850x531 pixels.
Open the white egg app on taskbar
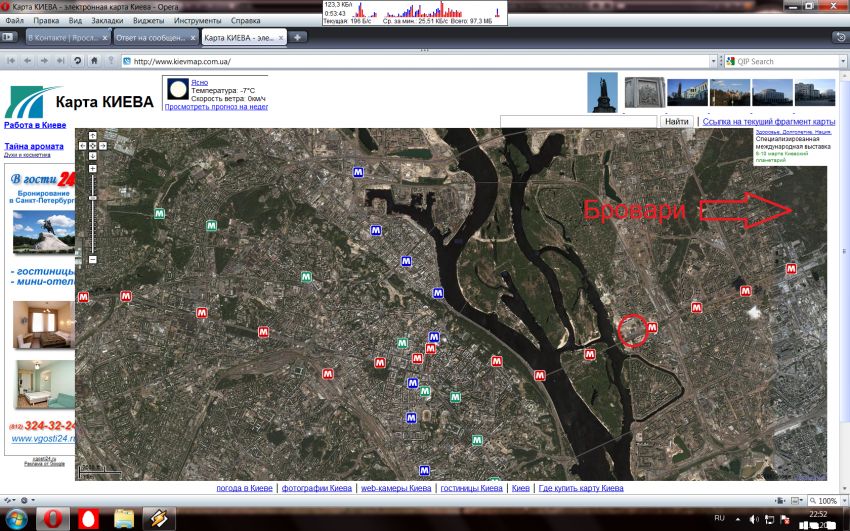pyautogui.click(x=88, y=519)
